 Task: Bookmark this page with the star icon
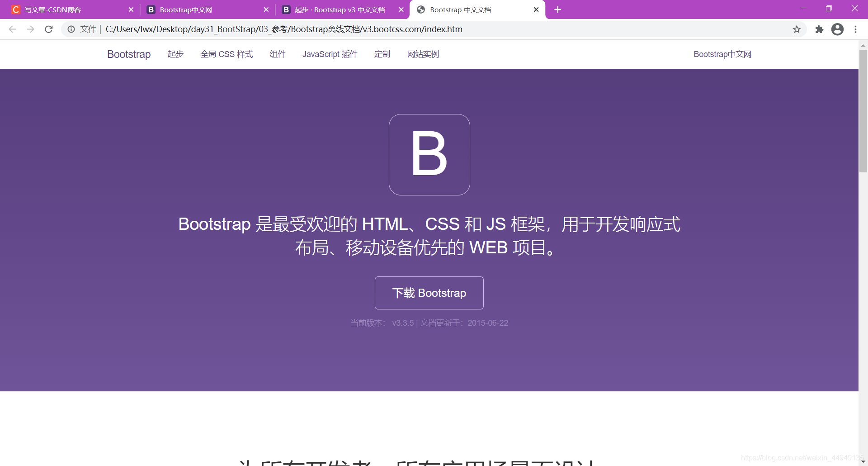click(x=797, y=29)
